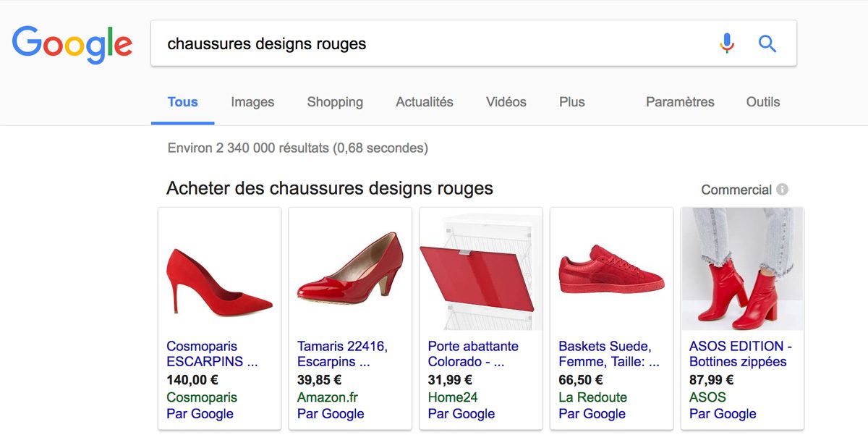This screenshot has width=868, height=448.
Task: Open the Outils options
Action: [x=763, y=102]
